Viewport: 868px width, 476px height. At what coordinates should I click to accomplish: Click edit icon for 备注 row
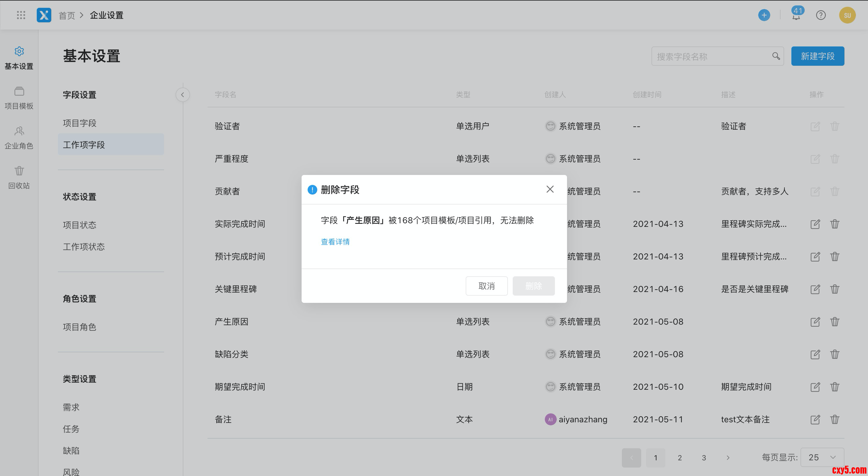815,419
